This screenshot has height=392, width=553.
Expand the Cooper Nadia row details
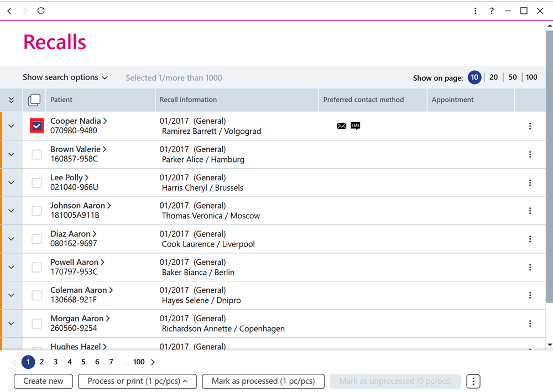click(x=11, y=126)
